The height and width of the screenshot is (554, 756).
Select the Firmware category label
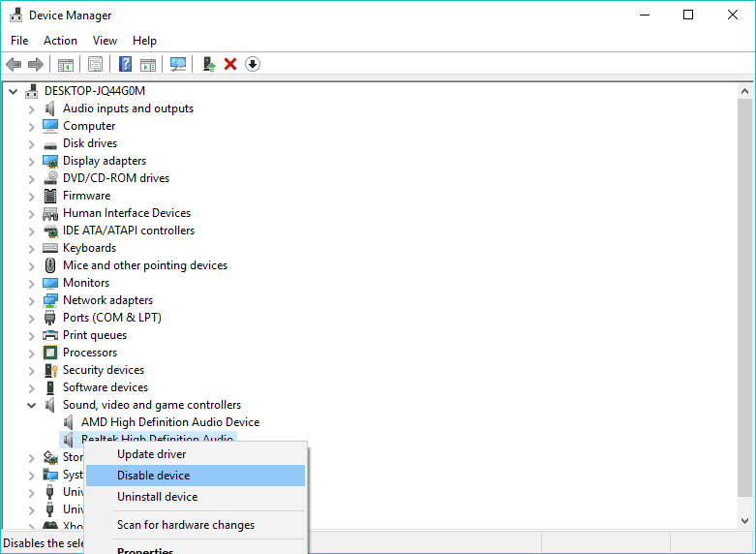pos(86,196)
